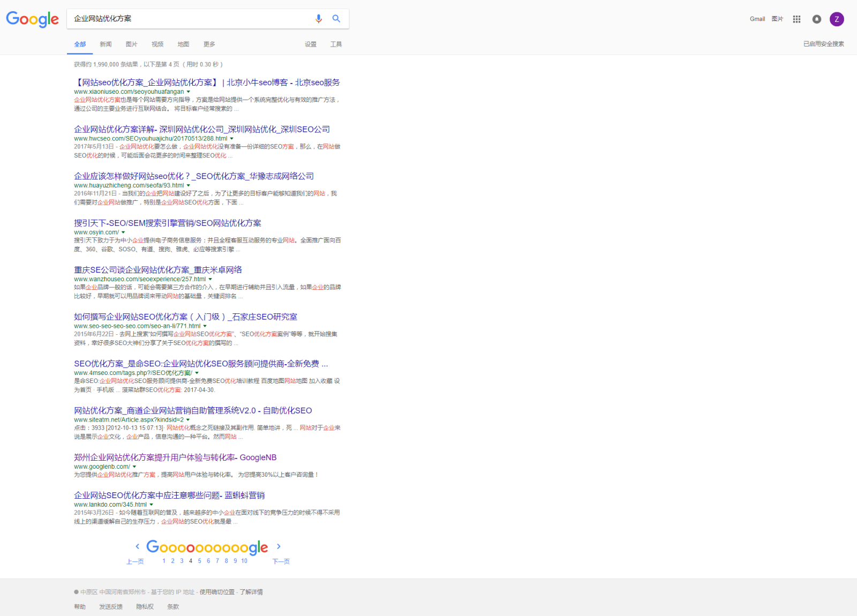Expand dropdown arrow next to 4mseo.com URL
The image size is (857, 616).
tap(197, 373)
